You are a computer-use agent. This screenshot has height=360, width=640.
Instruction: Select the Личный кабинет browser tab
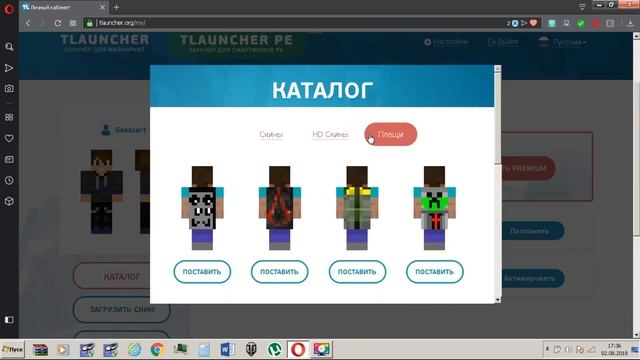(63, 7)
